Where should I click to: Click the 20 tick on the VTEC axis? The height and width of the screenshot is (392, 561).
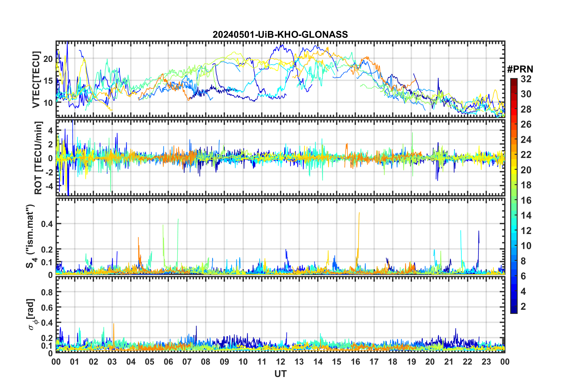[48, 59]
